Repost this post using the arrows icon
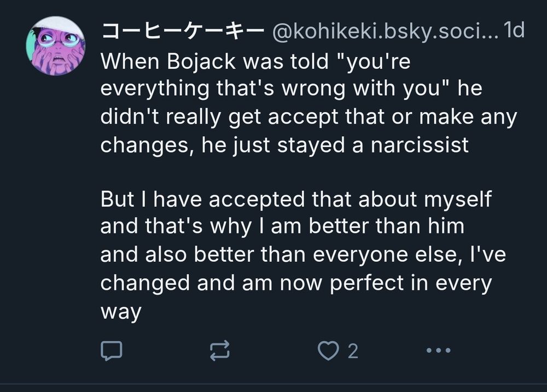The image size is (547, 392). pyautogui.click(x=220, y=350)
